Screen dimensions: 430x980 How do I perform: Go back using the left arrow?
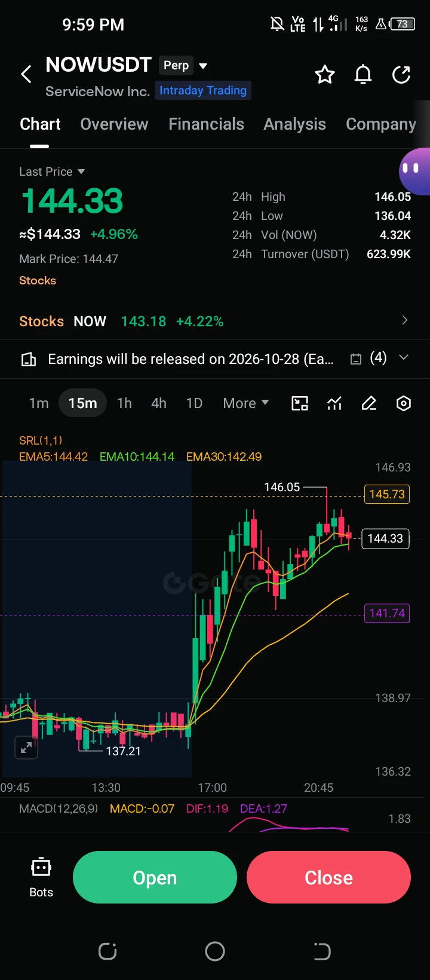(26, 75)
